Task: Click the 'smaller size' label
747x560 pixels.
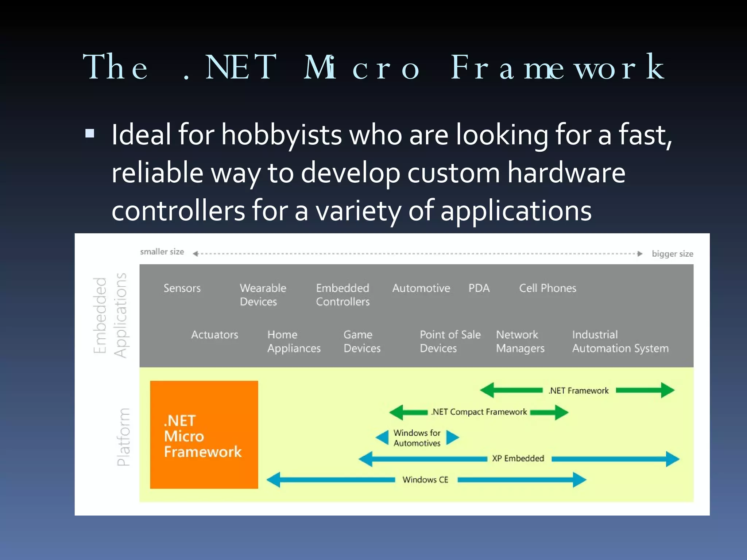Action: point(162,252)
